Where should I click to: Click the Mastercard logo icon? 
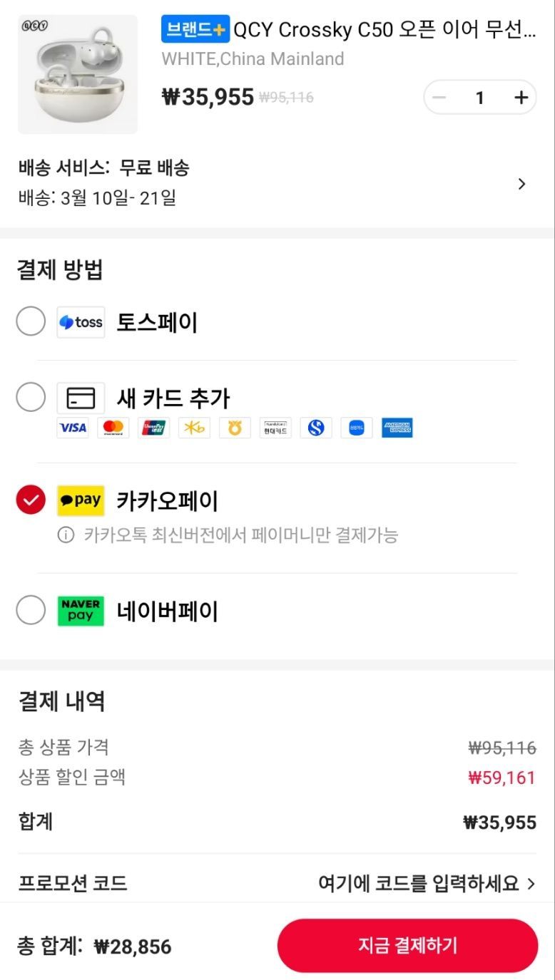(113, 428)
